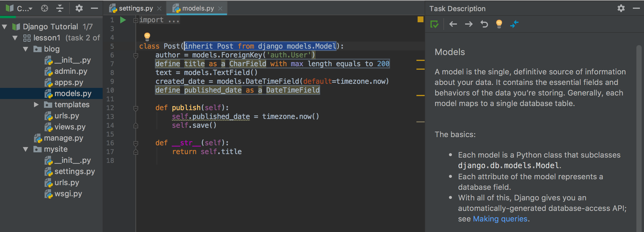Open the Making queries link
This screenshot has width=644, height=232.
coord(500,219)
